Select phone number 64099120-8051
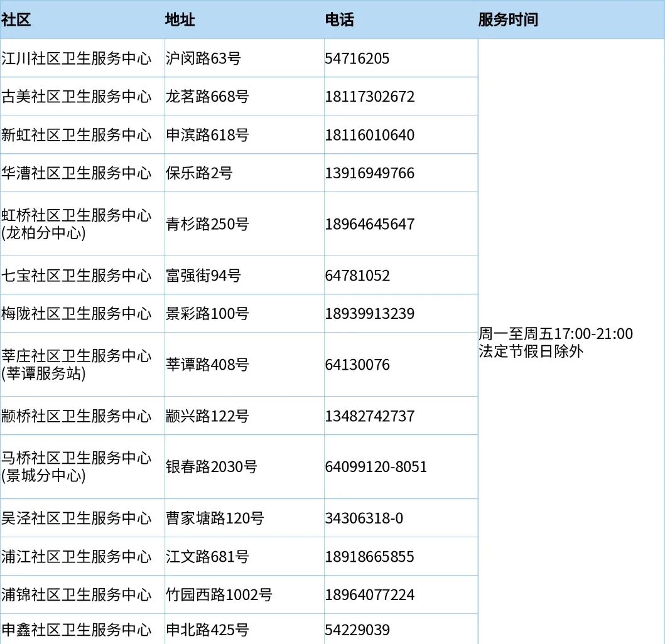 click(376, 467)
